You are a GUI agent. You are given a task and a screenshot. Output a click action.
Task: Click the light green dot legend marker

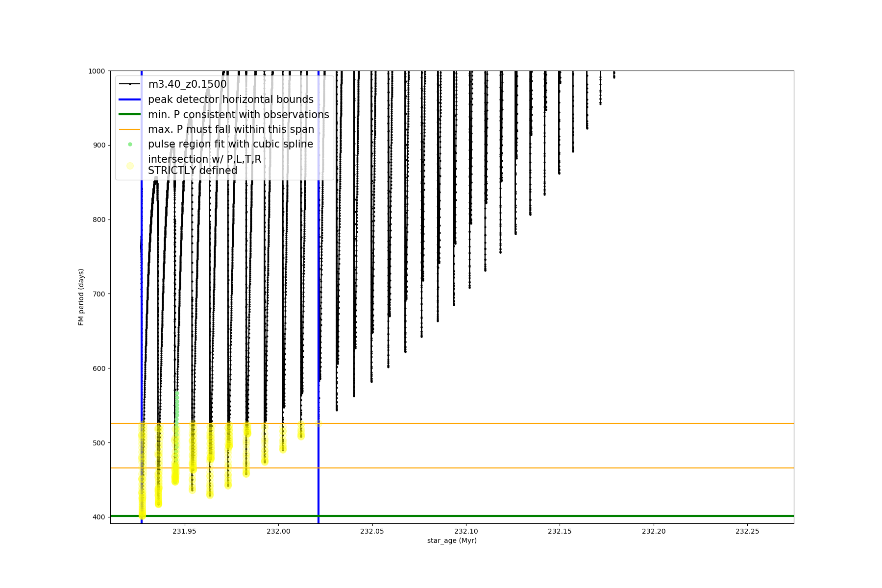130,145
